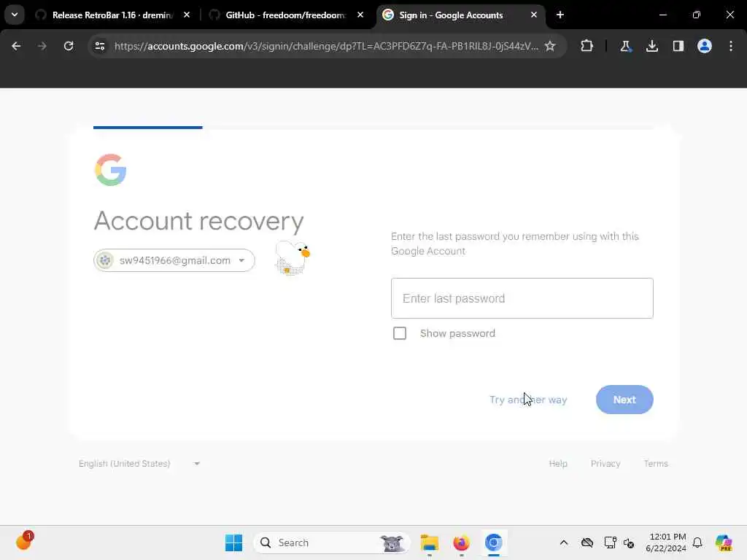
Task: Go back to the previous page
Action: (x=16, y=46)
